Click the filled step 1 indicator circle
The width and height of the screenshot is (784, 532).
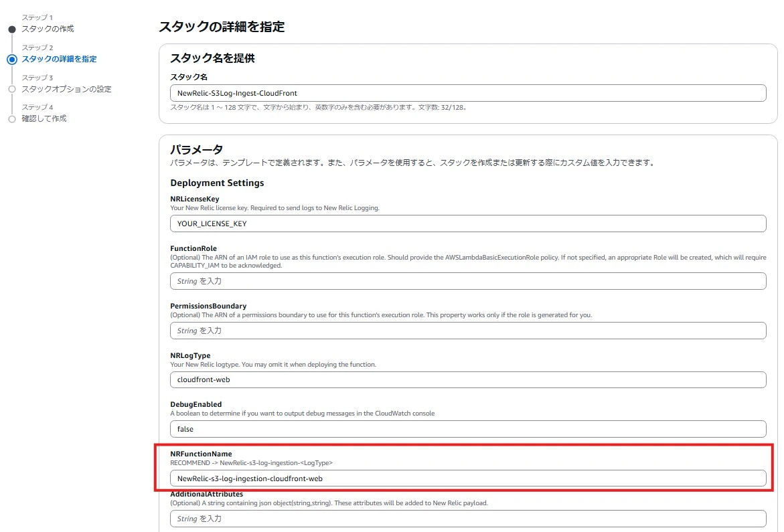coord(12,29)
